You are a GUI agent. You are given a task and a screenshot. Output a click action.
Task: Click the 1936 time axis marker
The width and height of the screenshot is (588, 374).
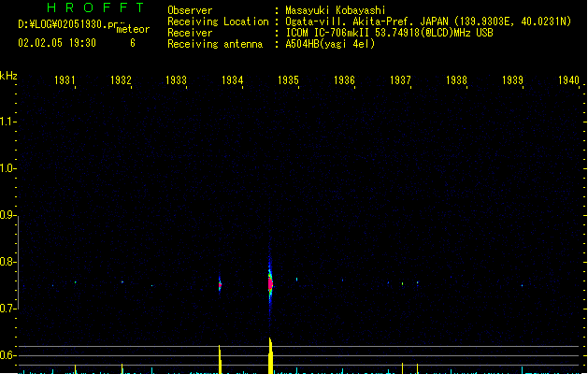point(344,80)
